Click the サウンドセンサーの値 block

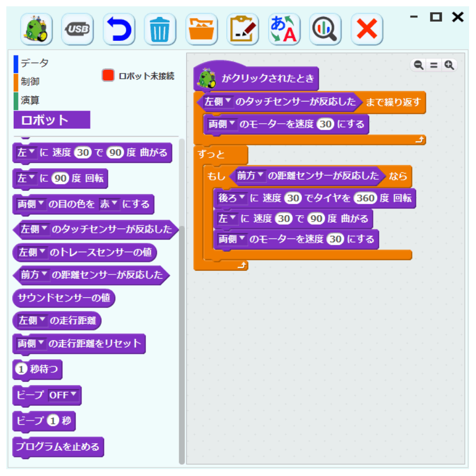[64, 298]
